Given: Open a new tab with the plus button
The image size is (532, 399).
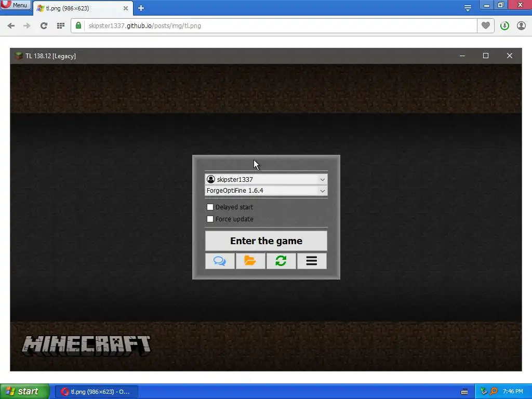Looking at the screenshot, I should coord(141,8).
